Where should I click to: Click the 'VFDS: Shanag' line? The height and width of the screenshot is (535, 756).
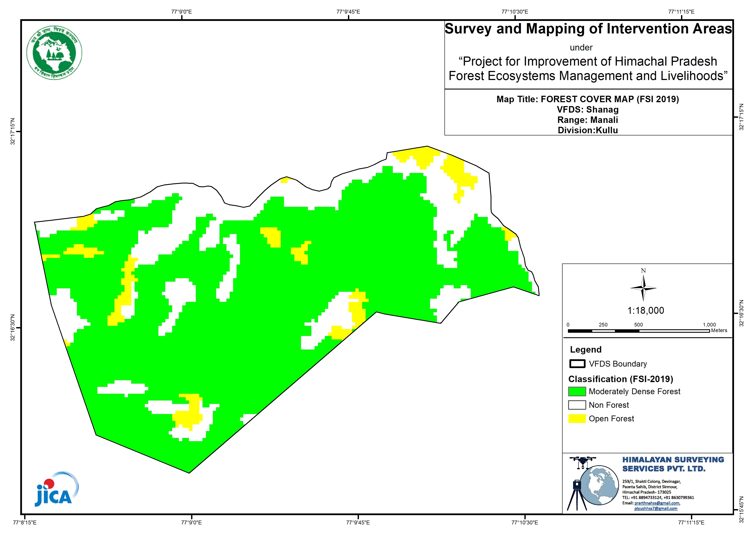pos(588,110)
